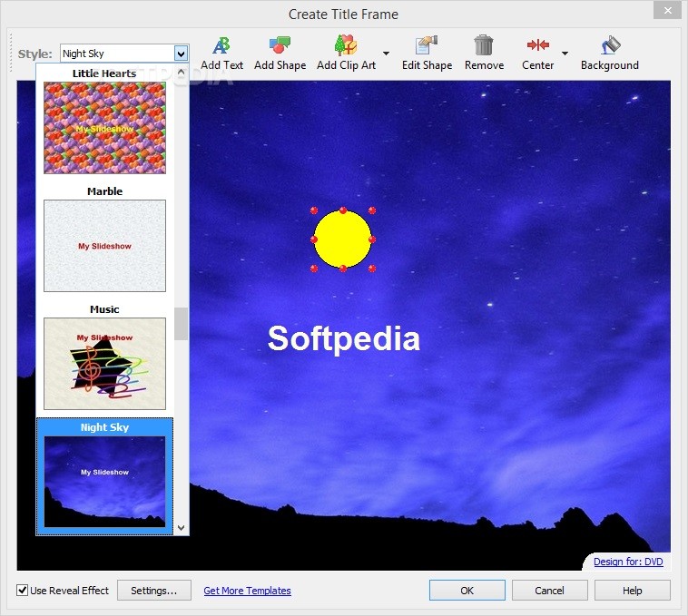Image resolution: width=688 pixels, height=616 pixels.
Task: Open the Style combo box arrow
Action: click(x=181, y=54)
